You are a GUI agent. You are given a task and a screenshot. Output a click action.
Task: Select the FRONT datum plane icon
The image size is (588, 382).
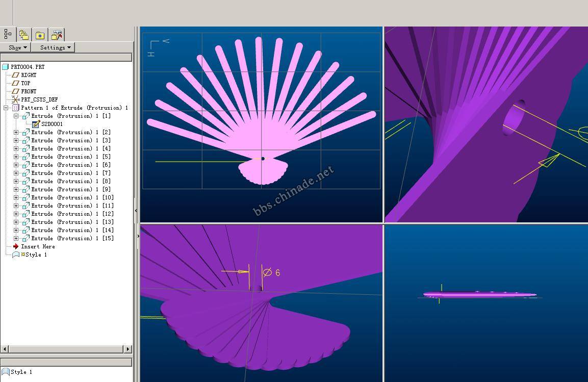(15, 91)
